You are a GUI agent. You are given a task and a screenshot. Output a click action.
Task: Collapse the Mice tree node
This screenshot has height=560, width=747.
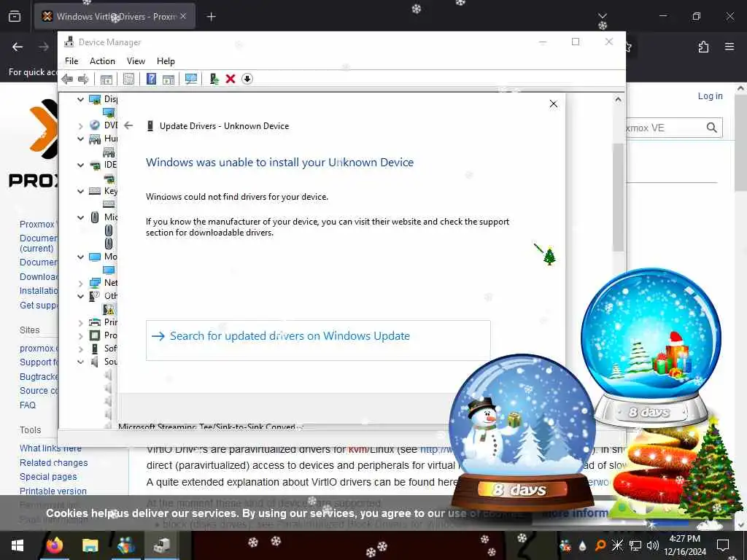tap(80, 217)
